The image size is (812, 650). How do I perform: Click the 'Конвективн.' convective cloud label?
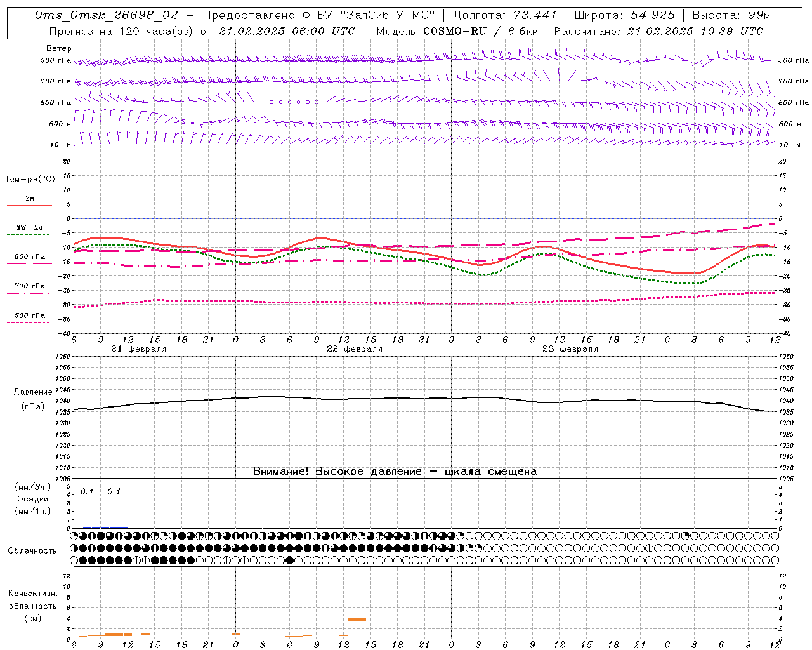(x=33, y=594)
